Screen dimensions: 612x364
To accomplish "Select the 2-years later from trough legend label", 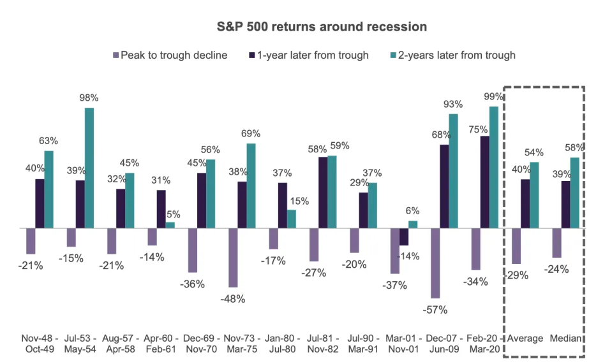I will pos(457,55).
